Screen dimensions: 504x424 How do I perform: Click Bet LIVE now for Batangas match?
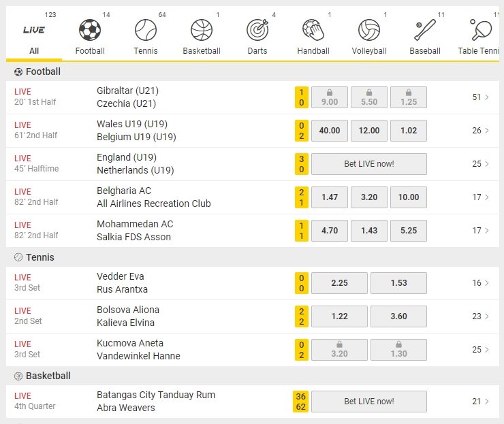(369, 402)
